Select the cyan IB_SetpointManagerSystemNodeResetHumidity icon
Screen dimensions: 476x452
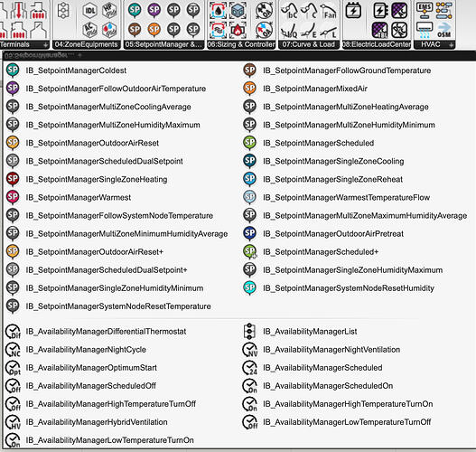(250, 288)
